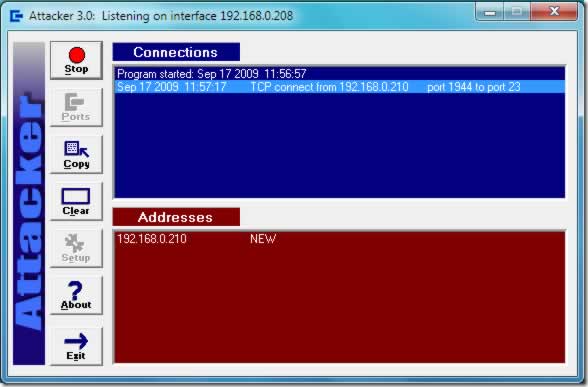Select the TCP connect from 192.168.0.210 entry

[x=339, y=87]
